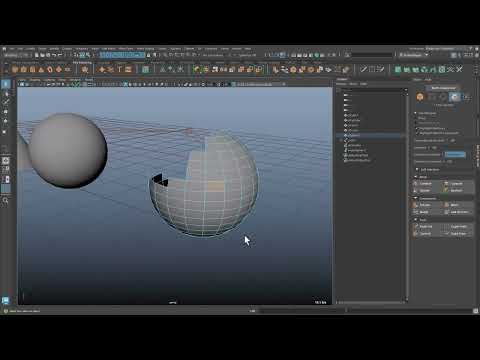Open the Mesh Tools menu
The image size is (480, 360).
point(125,49)
